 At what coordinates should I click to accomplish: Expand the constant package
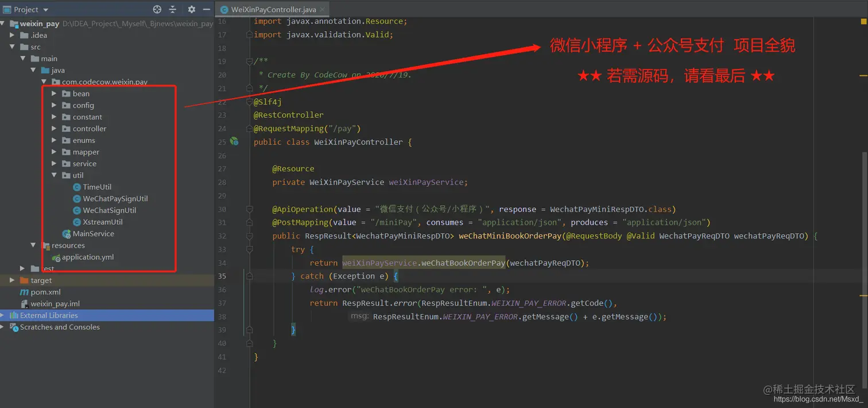54,117
